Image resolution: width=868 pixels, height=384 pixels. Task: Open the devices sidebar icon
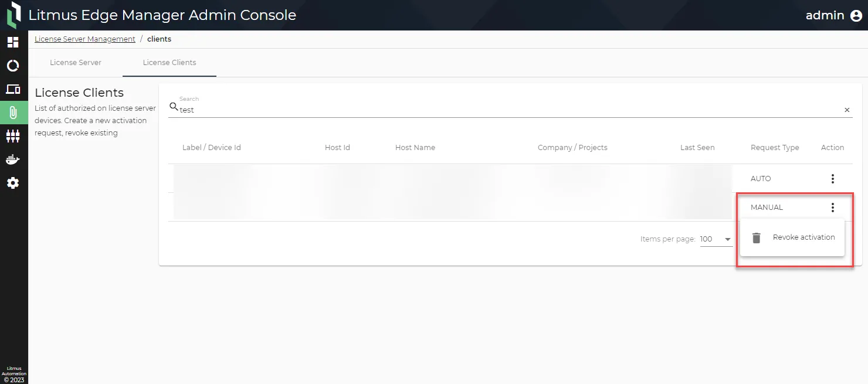[x=13, y=89]
